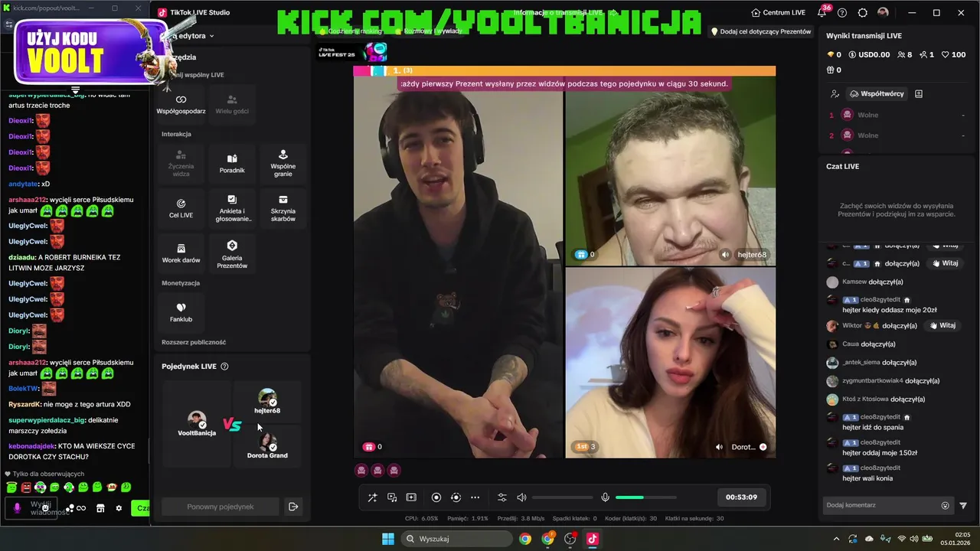
Task: Mute the speaker output
Action: click(521, 497)
